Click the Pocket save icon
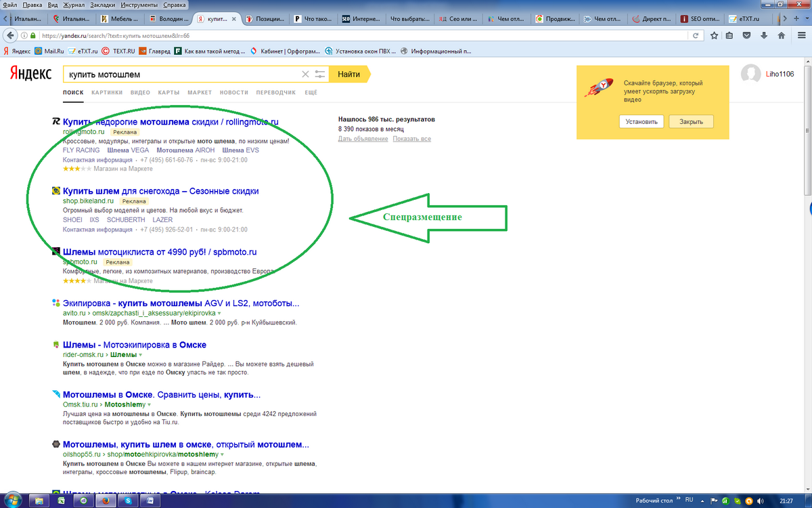 (748, 35)
